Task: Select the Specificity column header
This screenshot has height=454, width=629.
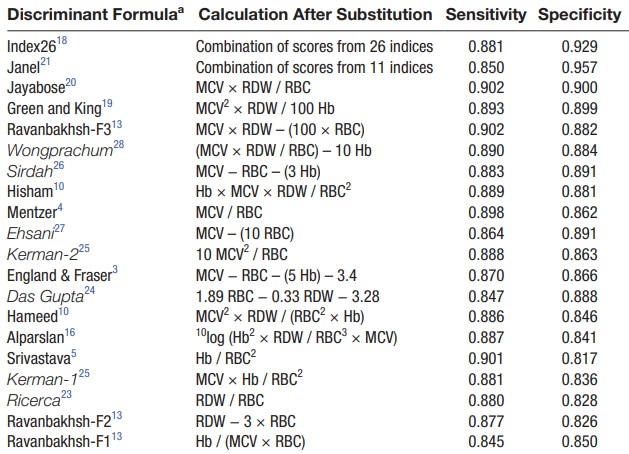Action: pos(579,15)
